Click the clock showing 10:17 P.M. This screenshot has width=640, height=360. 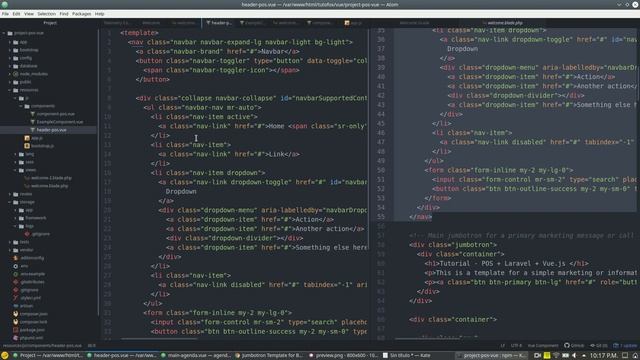click(x=603, y=356)
